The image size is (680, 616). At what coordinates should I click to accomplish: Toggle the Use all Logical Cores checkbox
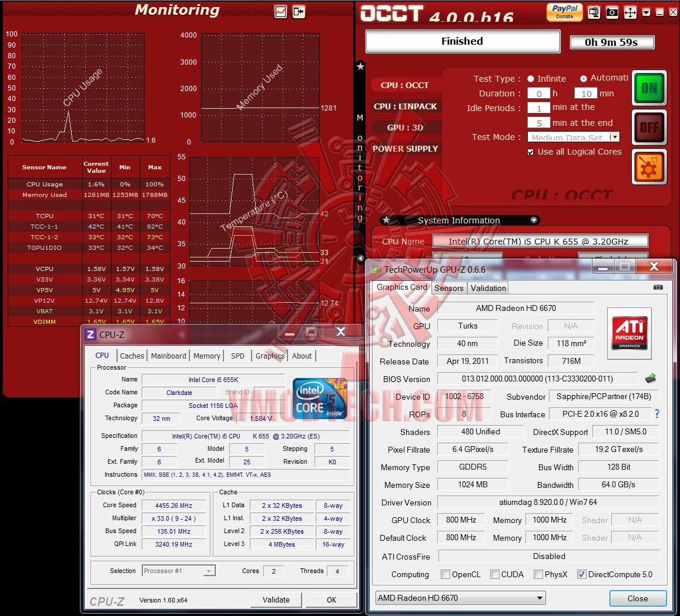530,152
